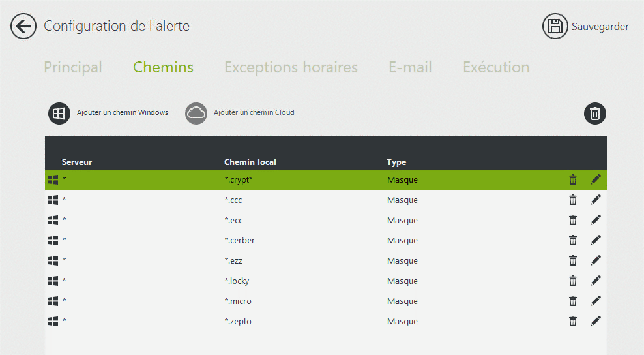Image resolution: width=644 pixels, height=355 pixels.
Task: Delete the *.zepto mask row
Action: click(x=572, y=321)
